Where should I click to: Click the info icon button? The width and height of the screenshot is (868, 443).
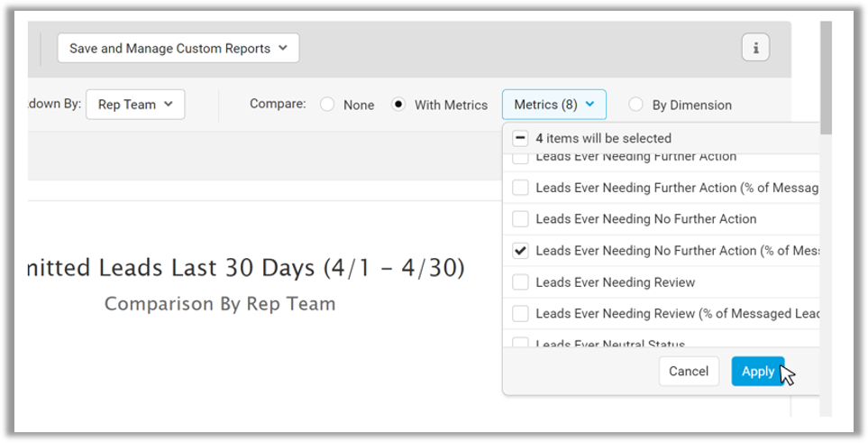point(755,49)
